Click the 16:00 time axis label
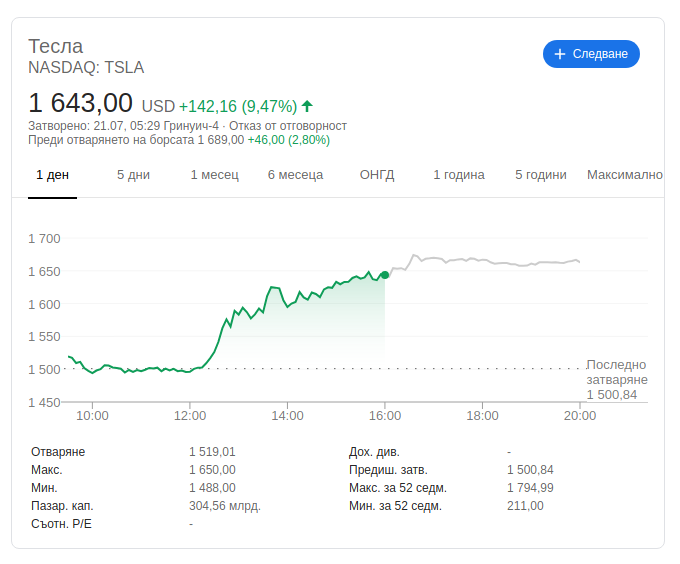The height and width of the screenshot is (564, 680). (x=385, y=416)
